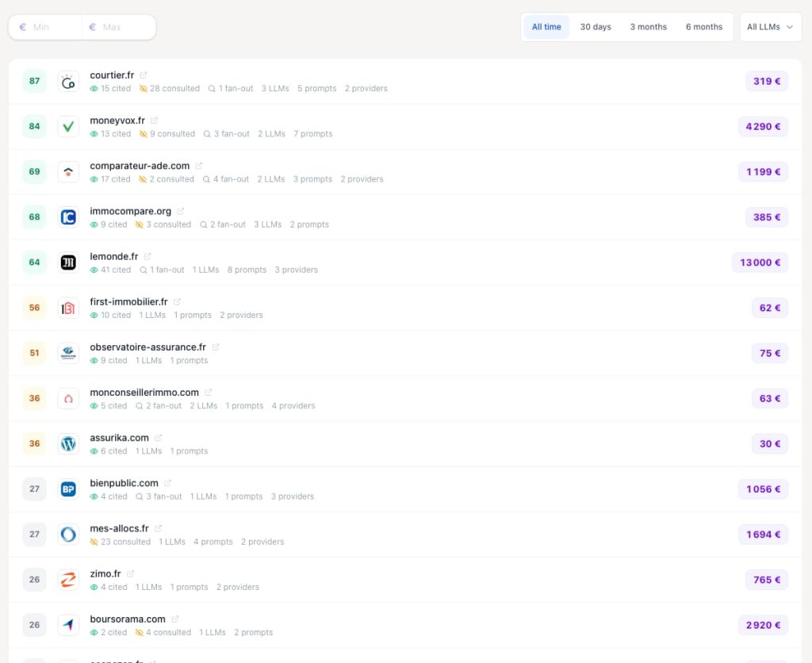
Task: Click the monconseillerimmo.com house logo
Action: [68, 398]
